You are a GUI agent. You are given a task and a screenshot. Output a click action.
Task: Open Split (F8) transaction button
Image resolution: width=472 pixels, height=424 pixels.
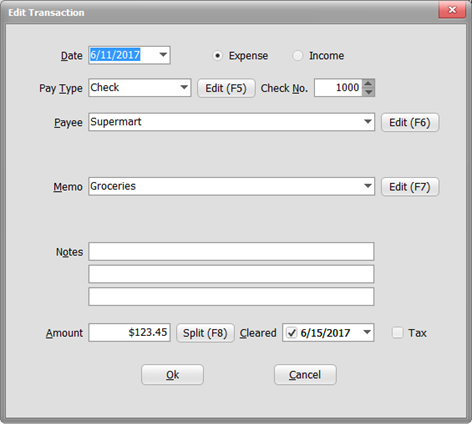click(205, 333)
